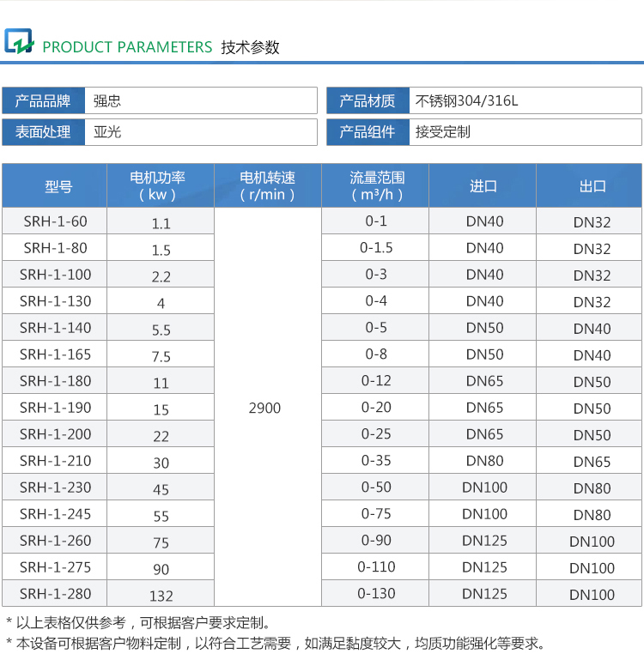Viewport: 644px width, 660px height.
Task: Click power value 5.5 for SRH-1-140
Action: pos(161,330)
